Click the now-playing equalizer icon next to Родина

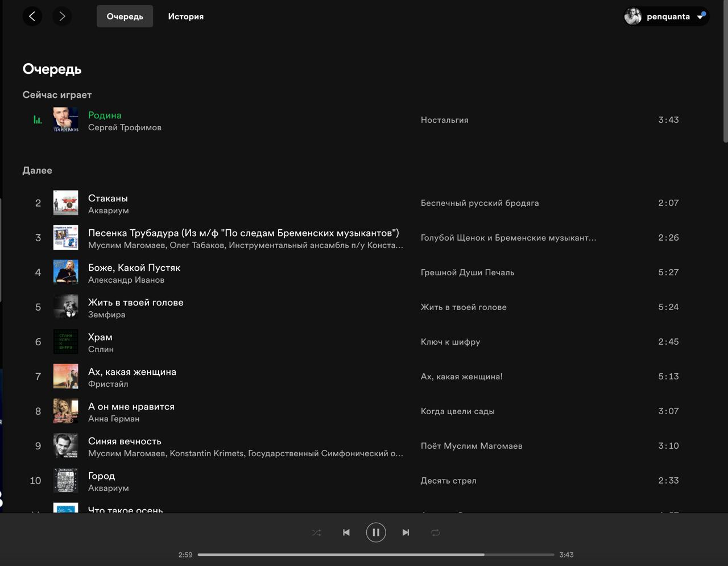click(x=38, y=120)
